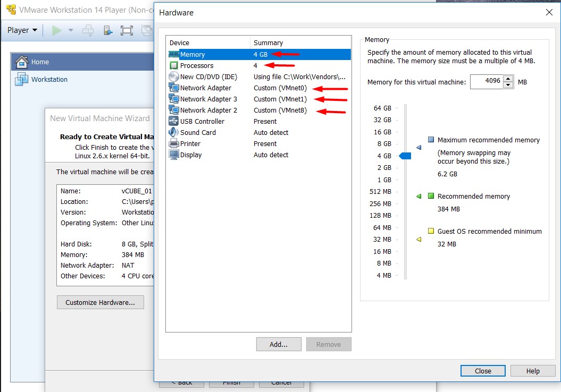The height and width of the screenshot is (392, 561).
Task: Click the Display monitor icon
Action: point(174,155)
